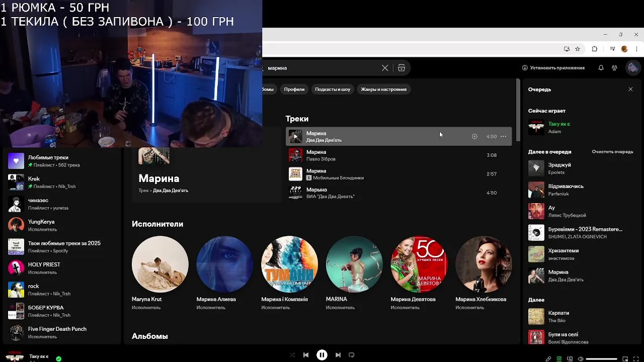Screen dimensions: 644x362
Task: Pause the current playback
Action: [x=322, y=355]
